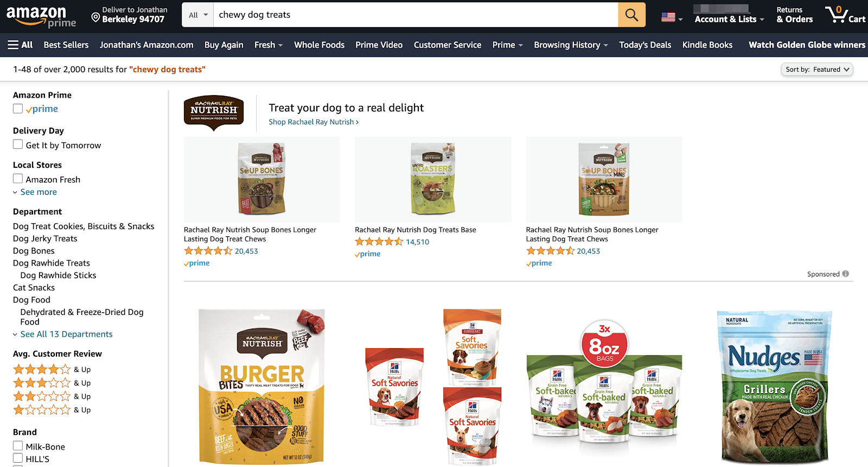Screen dimensions: 868x467
Task: Expand See All 13 Departments
Action: 66,334
